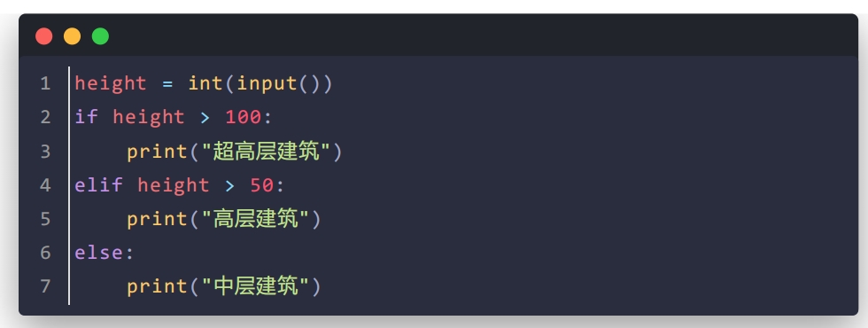Click line number 7 in gutter

click(x=45, y=286)
